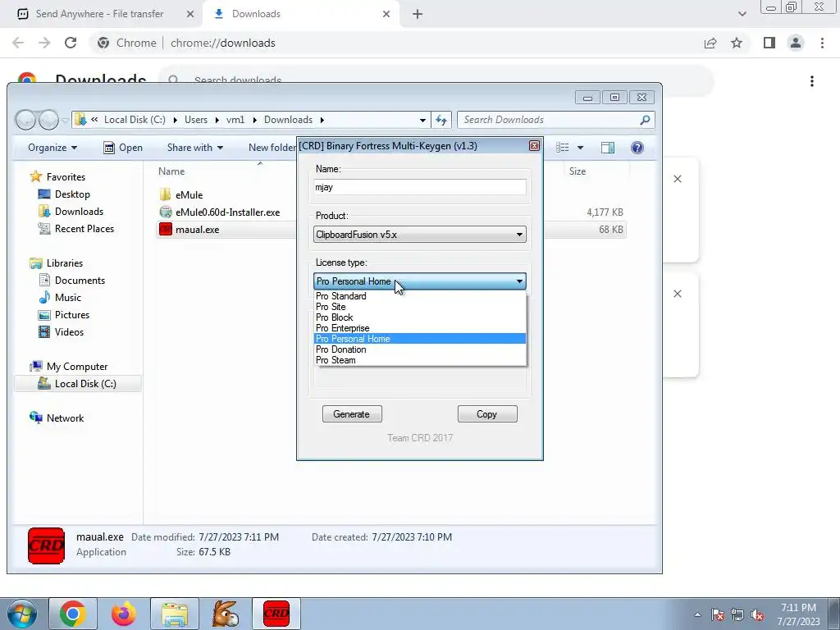Open Recent Places in sidebar

(x=84, y=228)
